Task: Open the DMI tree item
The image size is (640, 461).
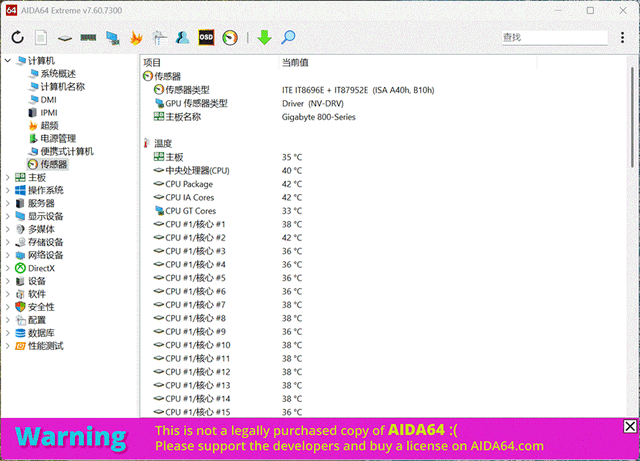Action: 49,100
